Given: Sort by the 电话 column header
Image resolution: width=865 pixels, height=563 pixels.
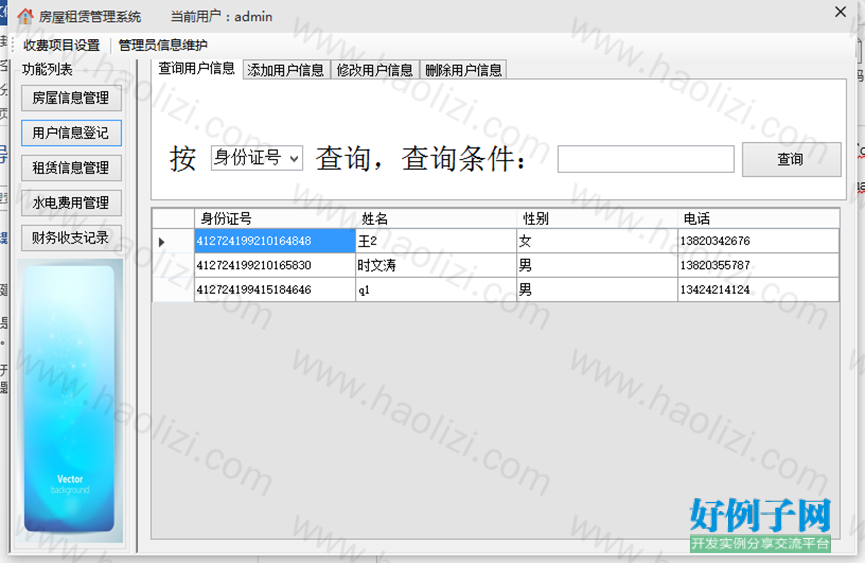Looking at the screenshot, I should pyautogui.click(x=758, y=219).
